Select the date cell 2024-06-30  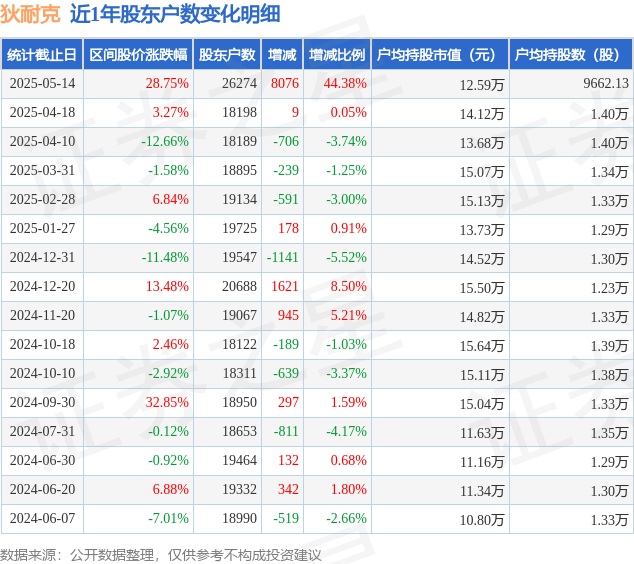[42, 460]
